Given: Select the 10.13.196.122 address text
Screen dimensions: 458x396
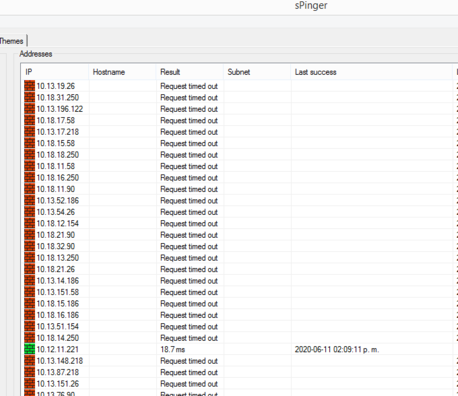Looking at the screenshot, I should tap(60, 109).
